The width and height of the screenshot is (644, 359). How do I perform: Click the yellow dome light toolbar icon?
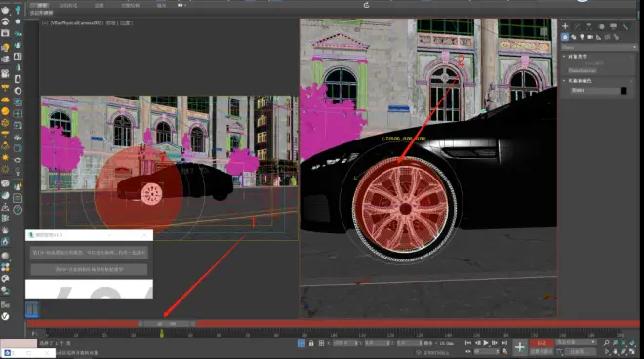pos(5,100)
